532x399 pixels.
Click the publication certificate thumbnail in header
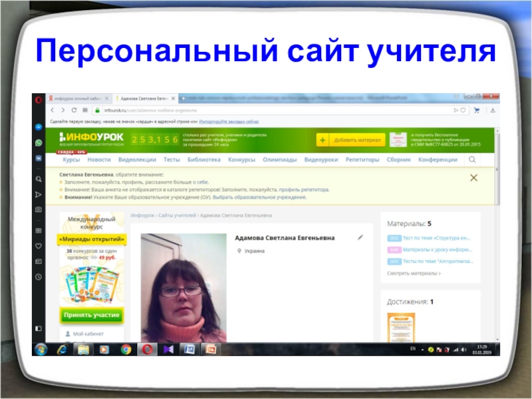(398, 140)
